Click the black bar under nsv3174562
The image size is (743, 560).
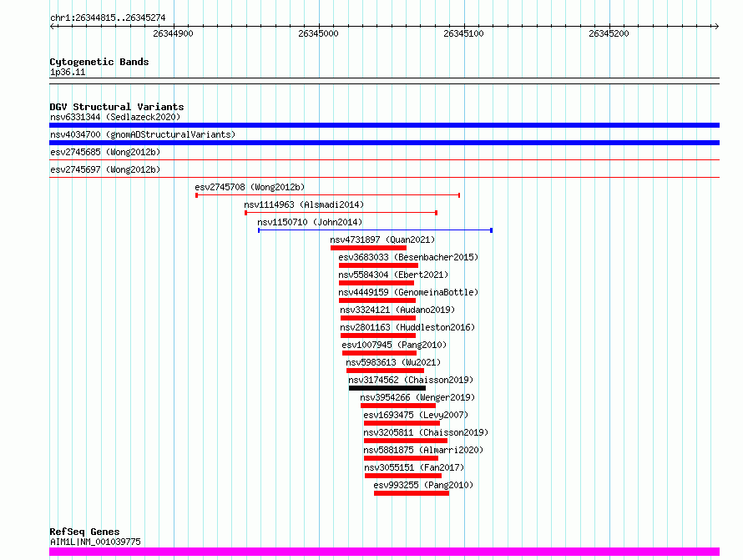tap(387, 388)
